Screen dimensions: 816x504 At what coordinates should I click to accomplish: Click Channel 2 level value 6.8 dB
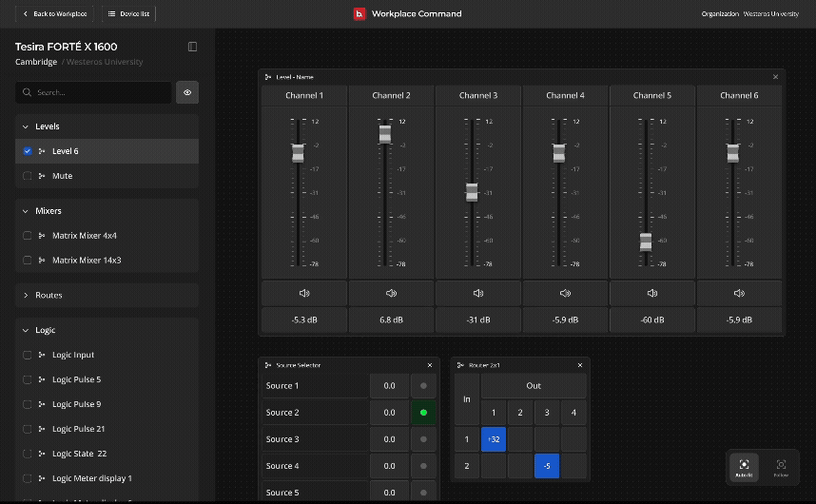[391, 320]
